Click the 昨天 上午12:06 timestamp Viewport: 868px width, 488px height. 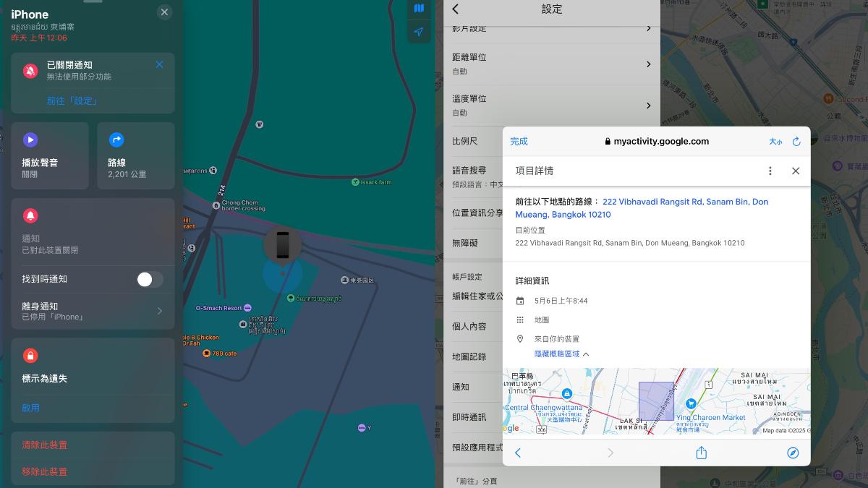(x=39, y=38)
